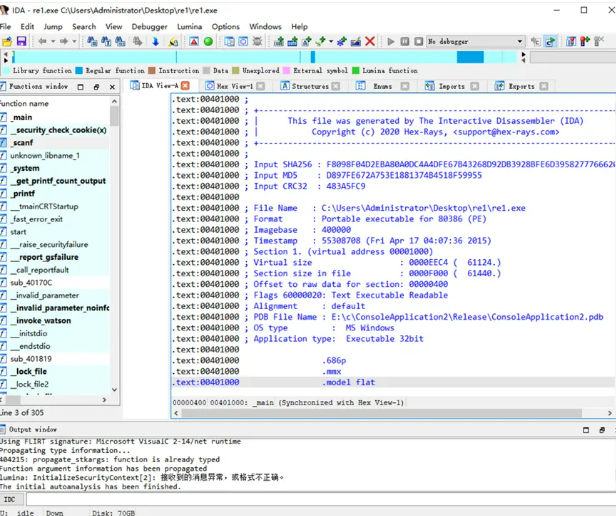This screenshot has width=616, height=516.
Task: Maximize the Functions window panel
Action: pyautogui.click(x=81, y=87)
